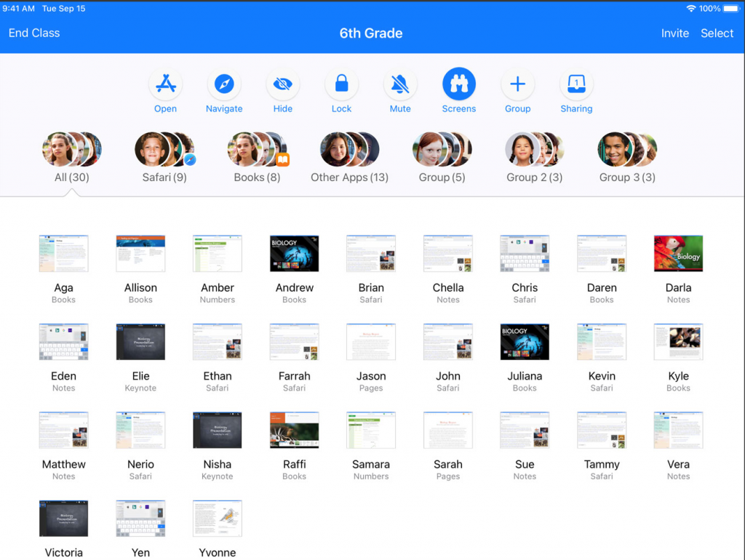
Task: View Jason's Pages screen thumbnail
Action: coord(371,342)
